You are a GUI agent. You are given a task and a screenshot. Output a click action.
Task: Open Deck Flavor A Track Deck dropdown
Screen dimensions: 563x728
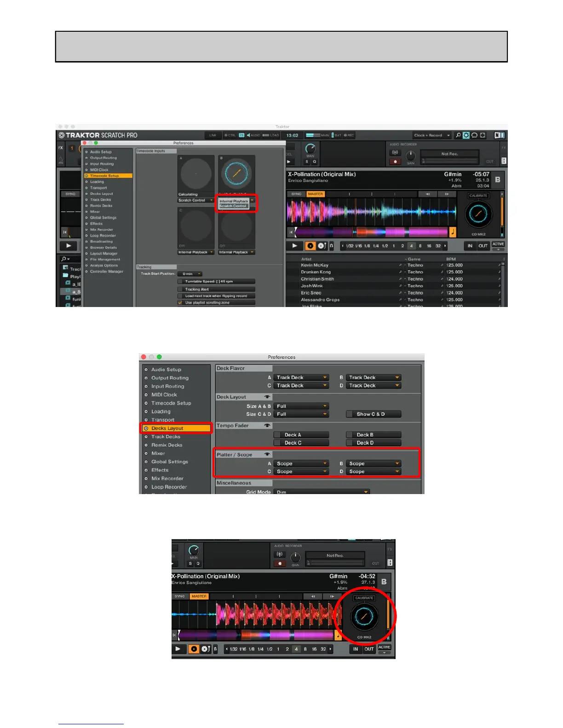301,377
